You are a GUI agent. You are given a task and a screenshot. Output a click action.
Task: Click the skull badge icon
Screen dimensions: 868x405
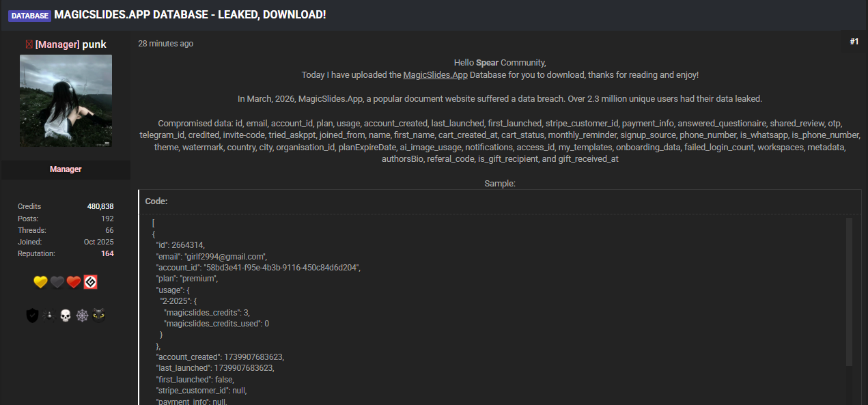click(x=66, y=316)
